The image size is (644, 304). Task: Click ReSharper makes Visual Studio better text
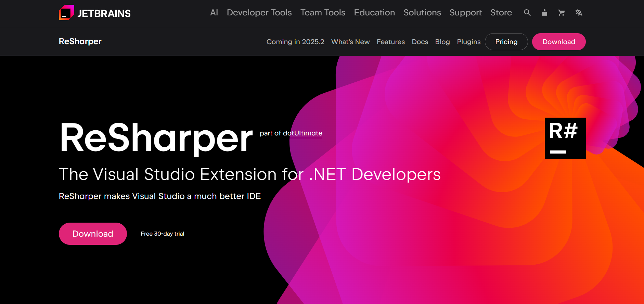(160, 196)
